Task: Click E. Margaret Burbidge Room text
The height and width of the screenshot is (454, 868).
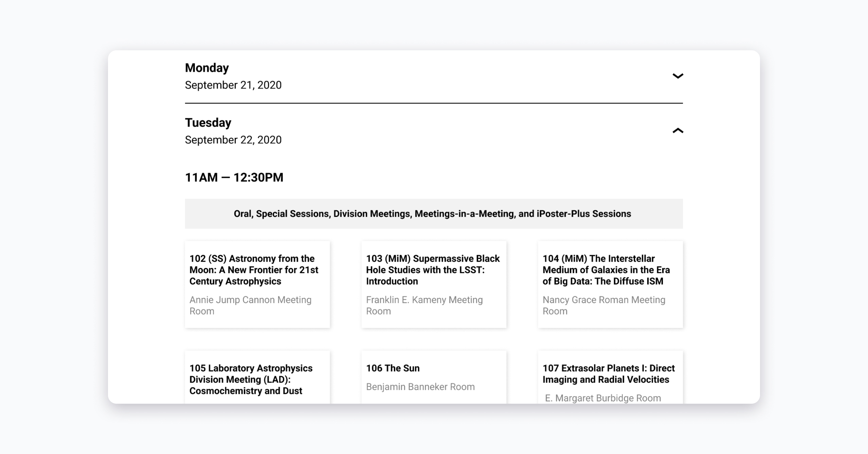Action: coord(603,398)
